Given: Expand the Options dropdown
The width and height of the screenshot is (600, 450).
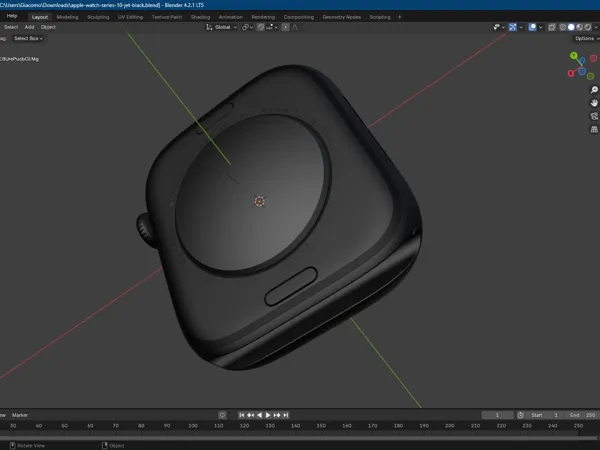Looking at the screenshot, I should tap(587, 38).
